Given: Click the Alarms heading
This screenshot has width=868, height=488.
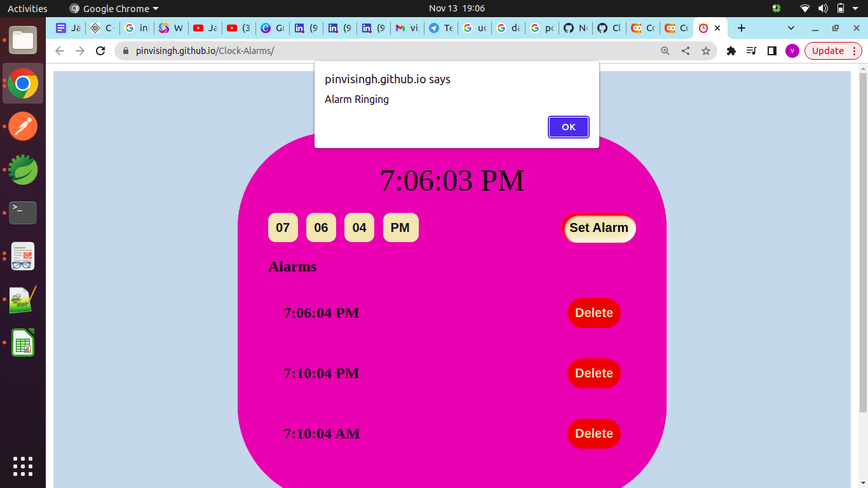Looking at the screenshot, I should coord(292,266).
